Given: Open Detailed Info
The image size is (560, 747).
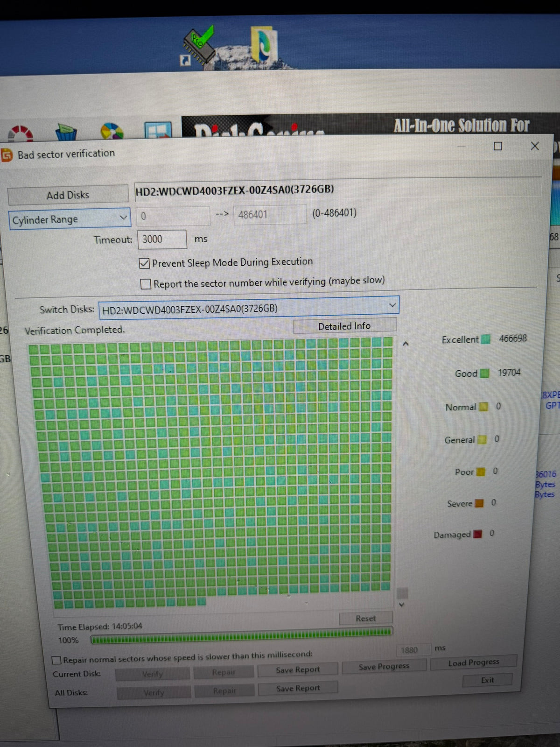Looking at the screenshot, I should click(344, 326).
